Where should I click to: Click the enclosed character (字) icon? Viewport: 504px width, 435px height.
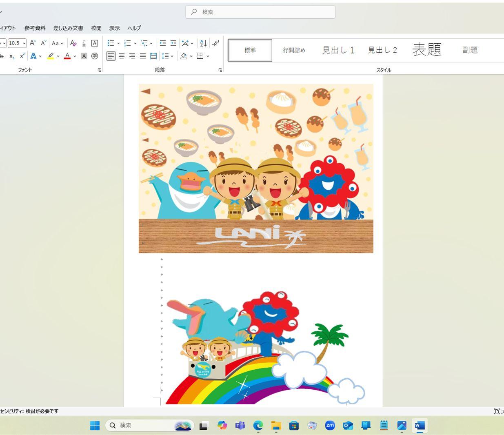(95, 56)
